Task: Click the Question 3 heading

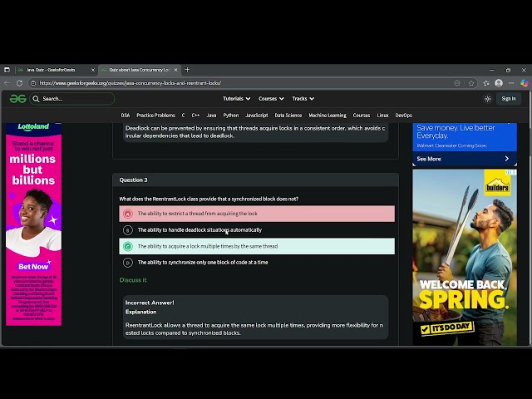Action: pos(133,180)
